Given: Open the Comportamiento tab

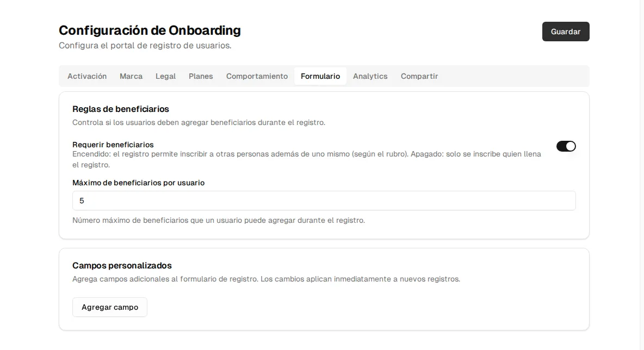Looking at the screenshot, I should (257, 76).
